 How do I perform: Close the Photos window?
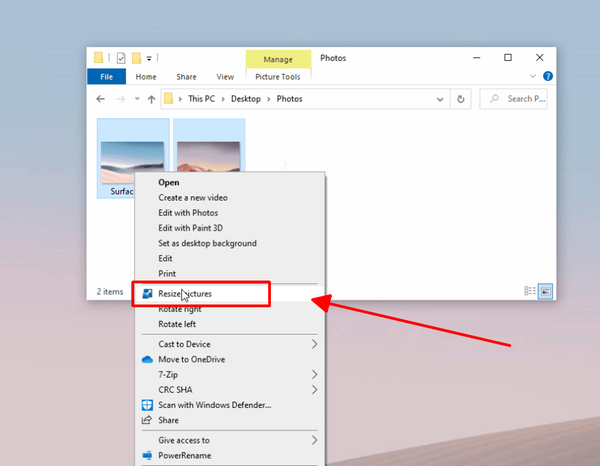540,58
